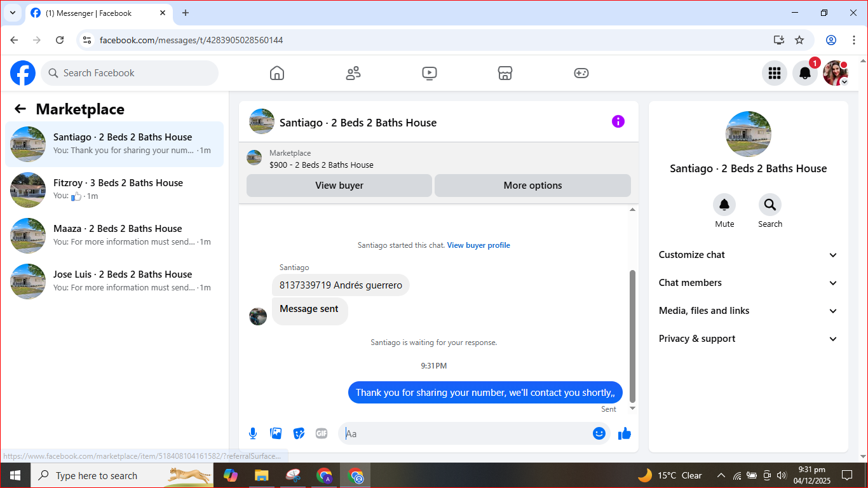Go to the Home feed icon
This screenshot has height=488, width=868.
tap(277, 73)
